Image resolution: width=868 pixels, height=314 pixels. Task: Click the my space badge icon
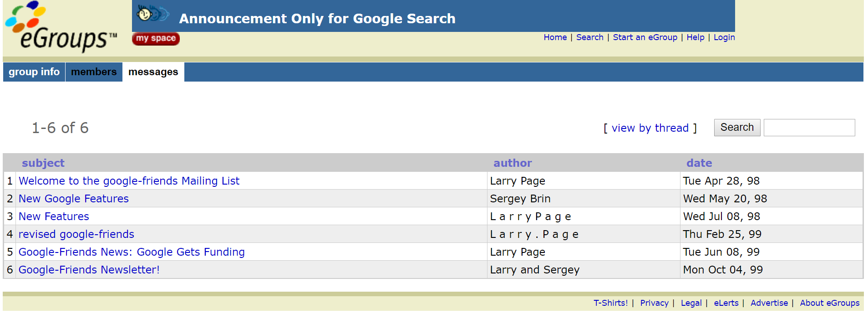tap(156, 38)
